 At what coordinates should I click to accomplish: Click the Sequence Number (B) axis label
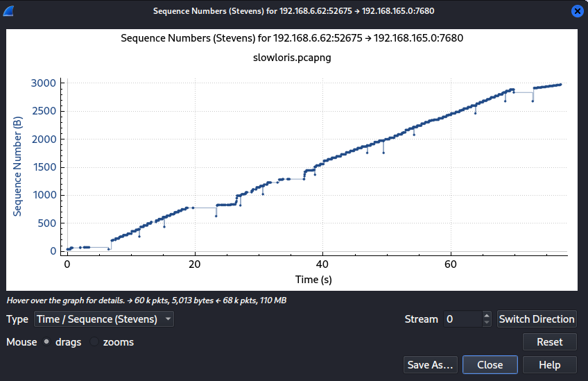tap(18, 167)
